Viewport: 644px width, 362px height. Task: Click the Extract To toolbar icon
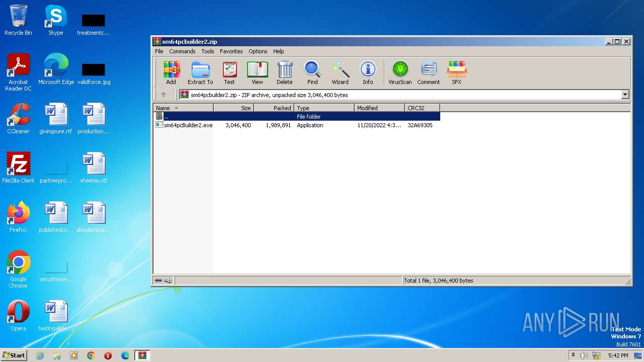pyautogui.click(x=200, y=73)
